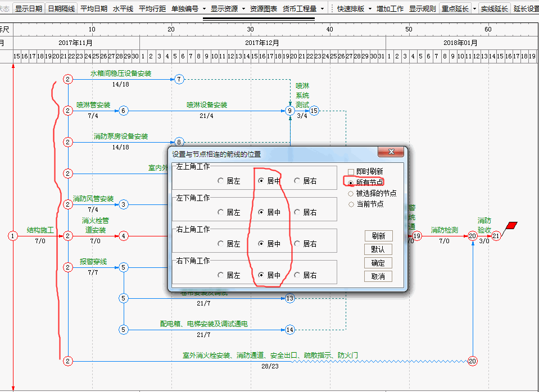Select task label 消防检测

445,230
